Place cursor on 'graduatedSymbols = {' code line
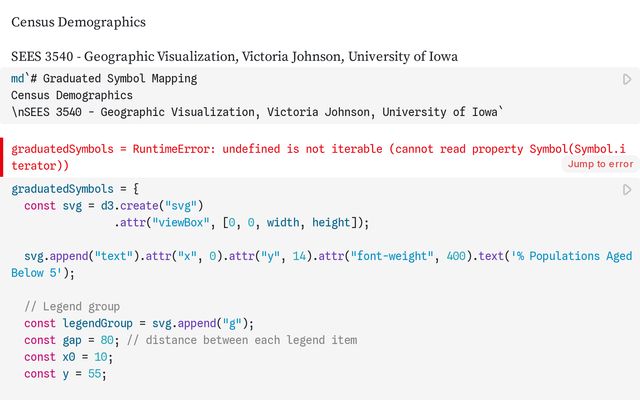The image size is (640, 400). point(75,188)
